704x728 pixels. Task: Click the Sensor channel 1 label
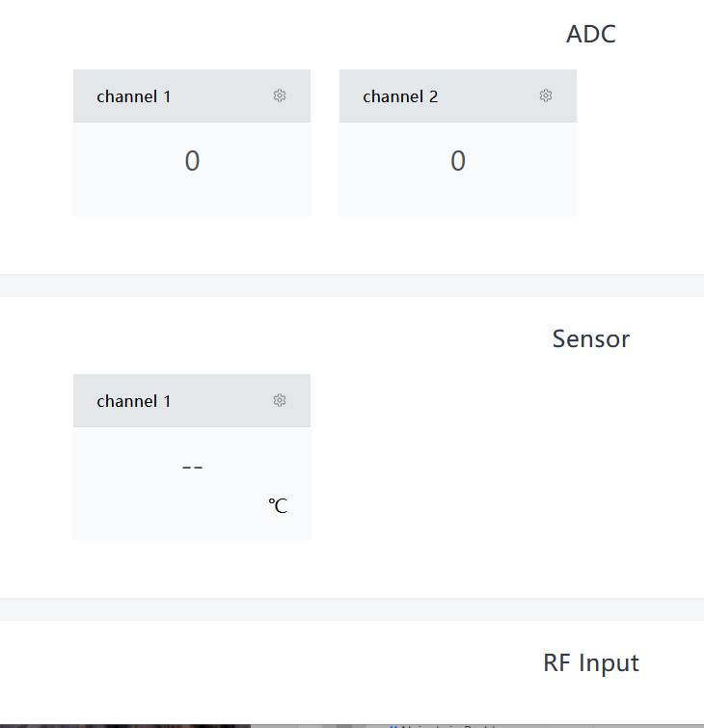click(x=134, y=401)
